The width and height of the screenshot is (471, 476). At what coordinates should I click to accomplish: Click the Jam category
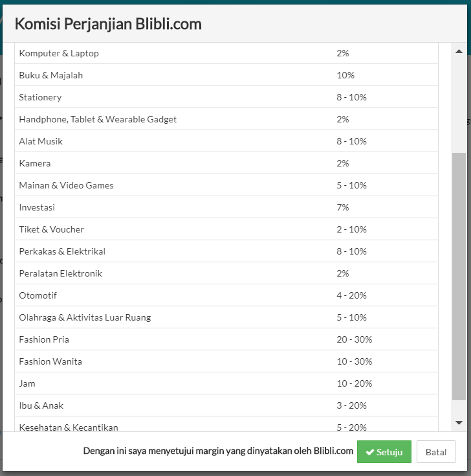[27, 383]
